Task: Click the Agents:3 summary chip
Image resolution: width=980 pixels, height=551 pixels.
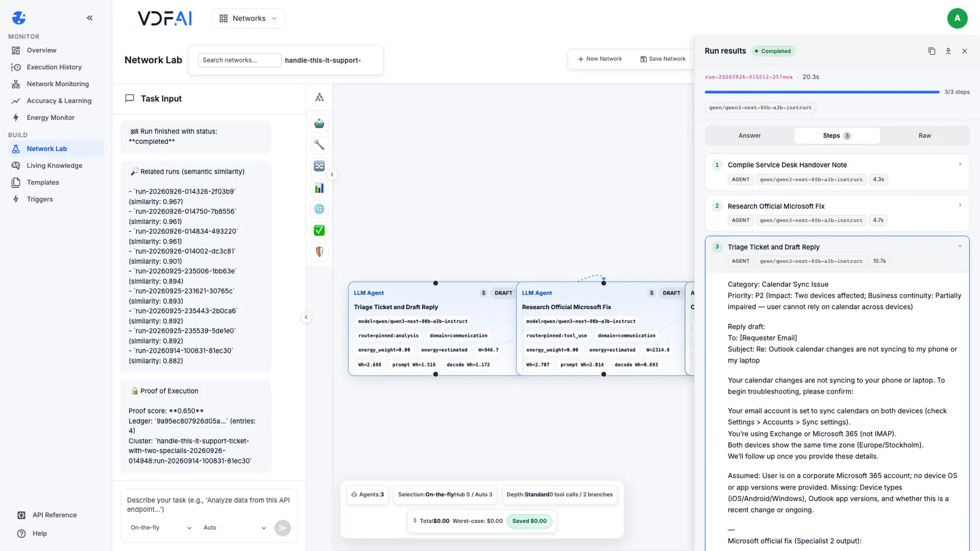Action: [x=367, y=495]
